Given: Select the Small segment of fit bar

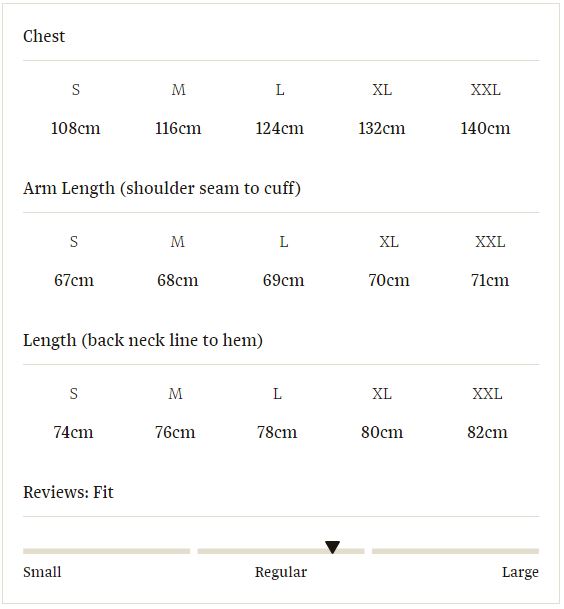Looking at the screenshot, I should tap(106, 551).
